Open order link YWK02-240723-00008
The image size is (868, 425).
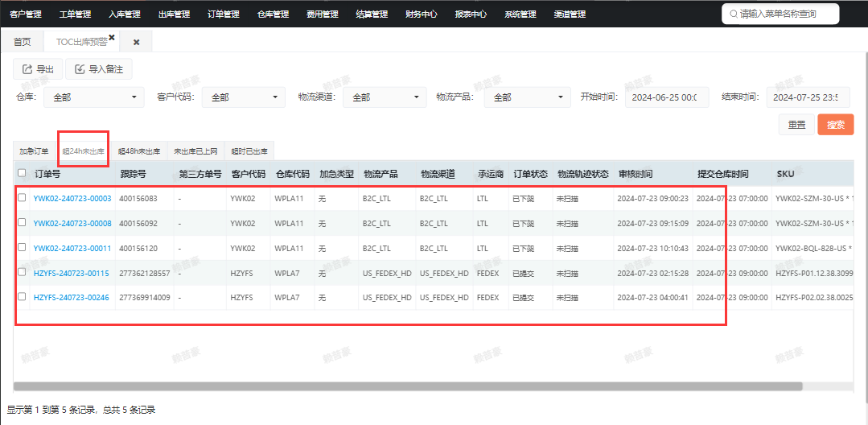(72, 223)
